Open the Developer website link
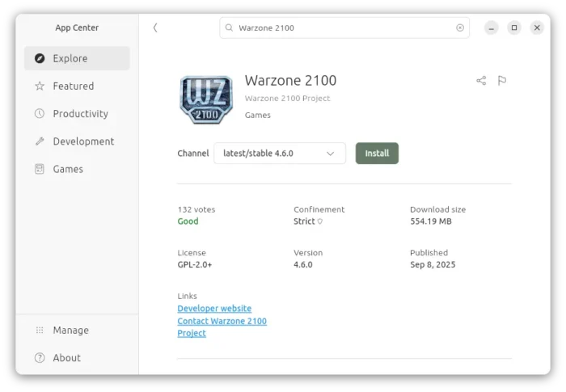 [x=214, y=309]
